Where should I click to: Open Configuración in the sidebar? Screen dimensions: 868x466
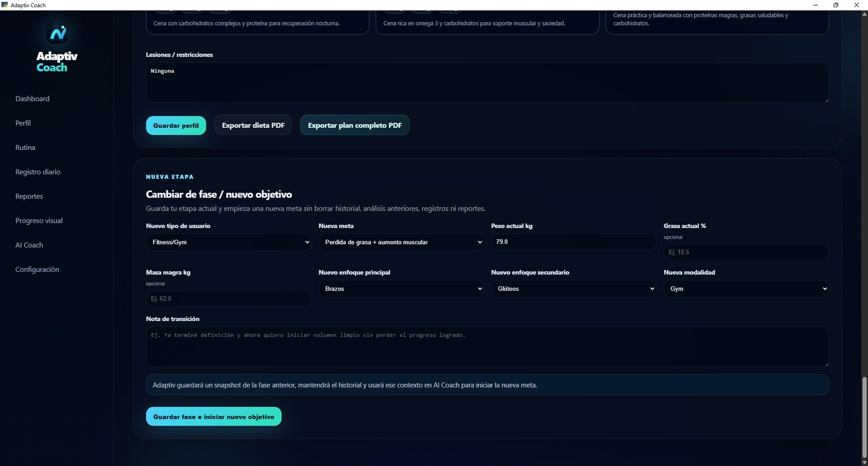coord(37,269)
